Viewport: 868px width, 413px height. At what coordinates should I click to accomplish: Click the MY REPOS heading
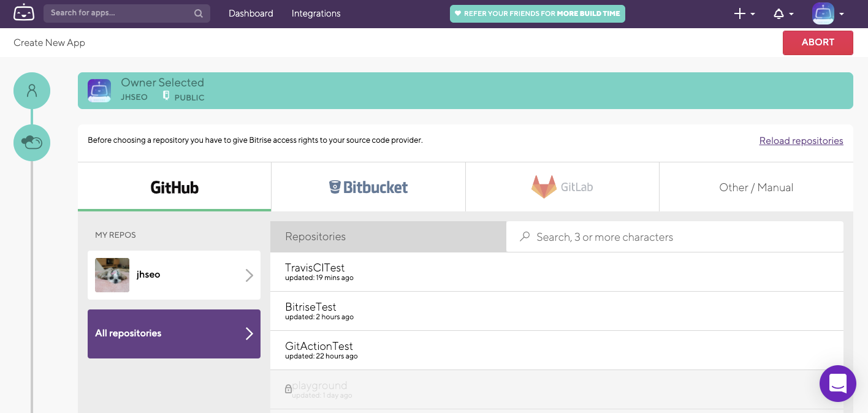[x=115, y=235]
